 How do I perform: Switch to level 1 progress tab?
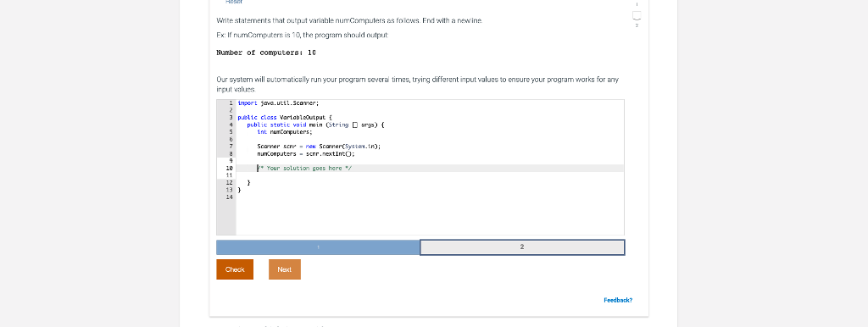tap(318, 247)
